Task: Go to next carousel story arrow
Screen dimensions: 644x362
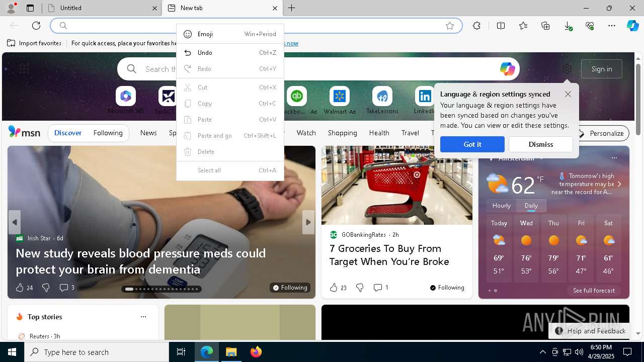Action: click(x=308, y=222)
